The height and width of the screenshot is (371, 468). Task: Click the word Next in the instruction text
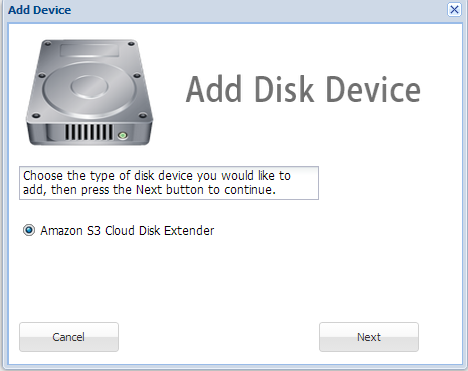149,190
